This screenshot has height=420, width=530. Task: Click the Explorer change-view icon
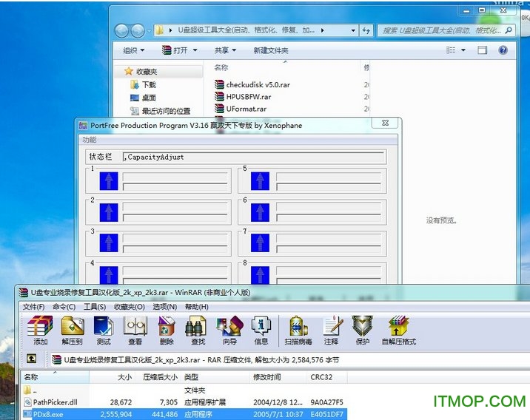(x=451, y=50)
